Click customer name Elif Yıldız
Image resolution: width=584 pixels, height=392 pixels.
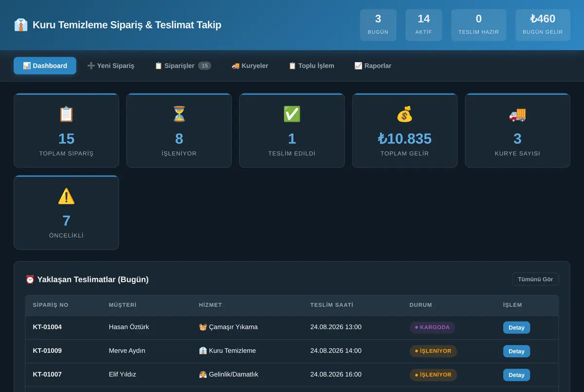[x=122, y=374]
